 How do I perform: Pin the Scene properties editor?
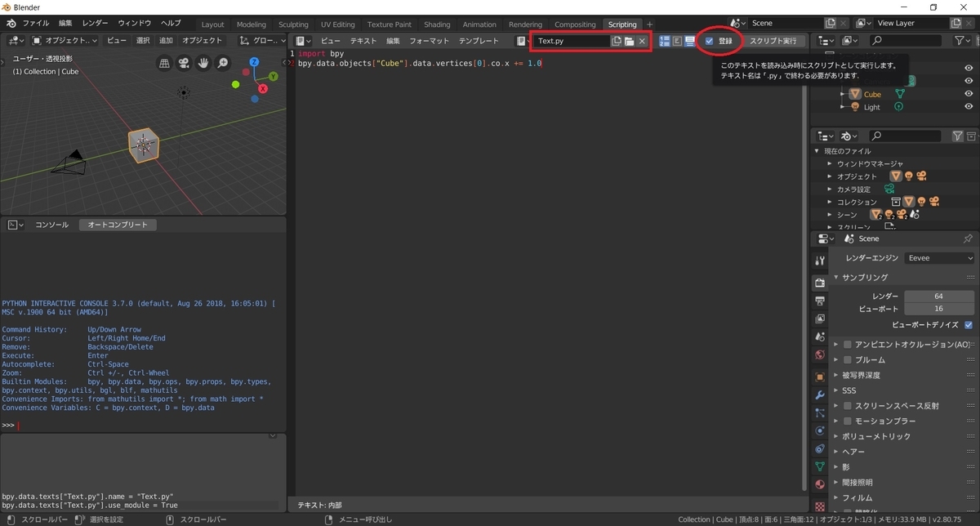[968, 238]
